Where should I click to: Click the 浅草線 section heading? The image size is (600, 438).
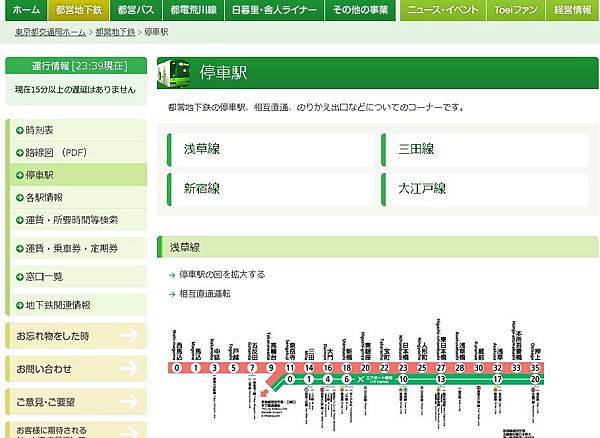(377, 247)
